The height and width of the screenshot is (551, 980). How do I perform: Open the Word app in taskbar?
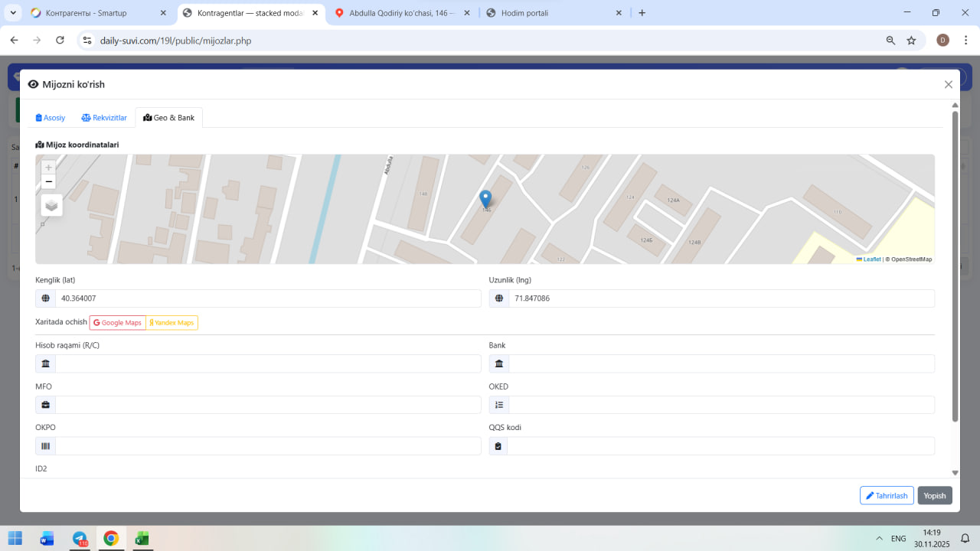click(x=47, y=538)
